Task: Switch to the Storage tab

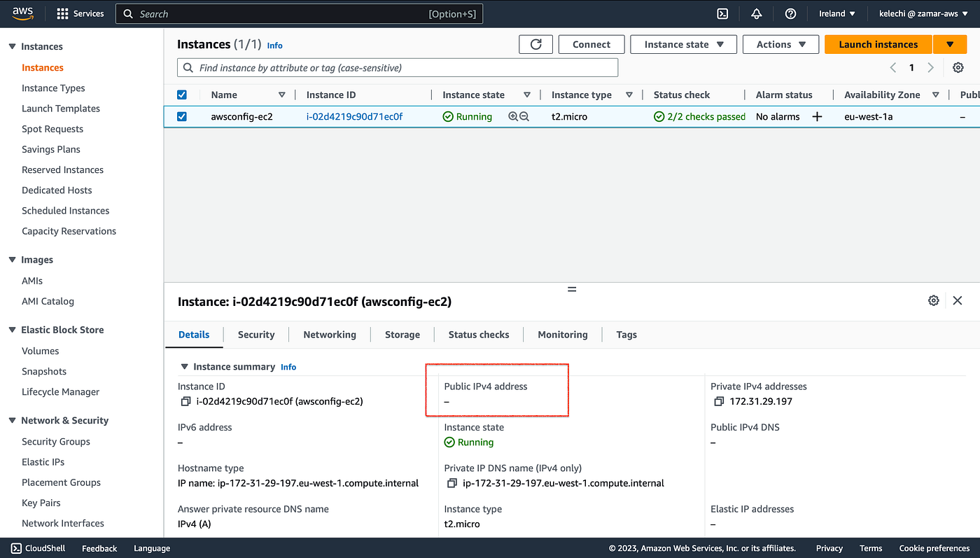Action: point(402,335)
